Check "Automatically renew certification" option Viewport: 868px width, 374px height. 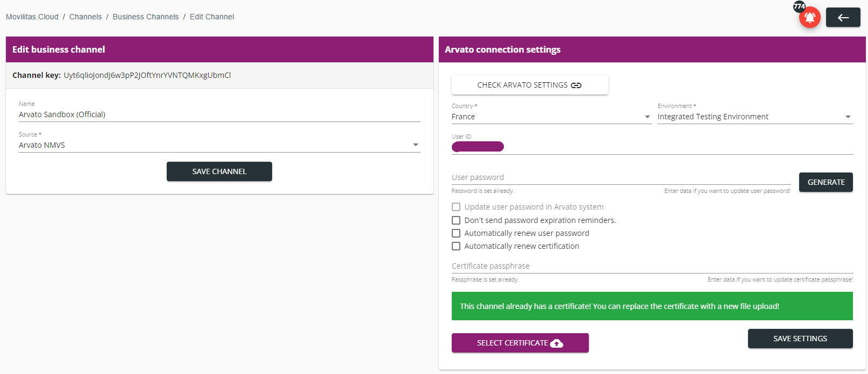(x=456, y=246)
